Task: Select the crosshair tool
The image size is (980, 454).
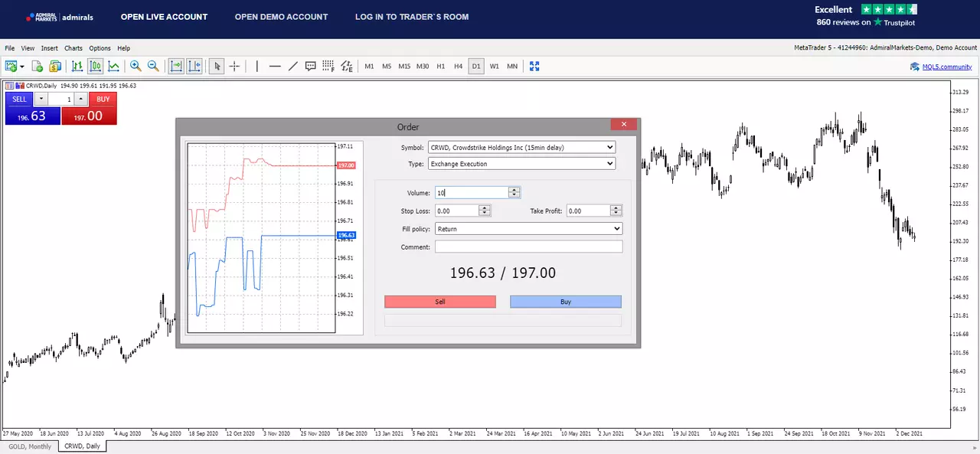Action: click(x=235, y=67)
